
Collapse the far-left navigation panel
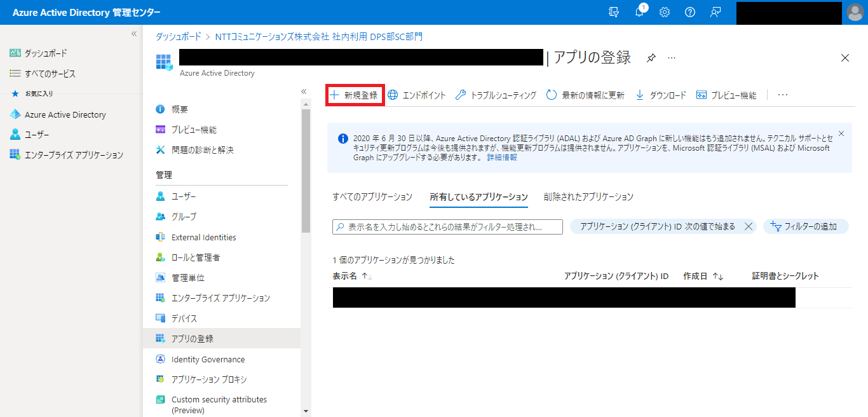pos(134,34)
